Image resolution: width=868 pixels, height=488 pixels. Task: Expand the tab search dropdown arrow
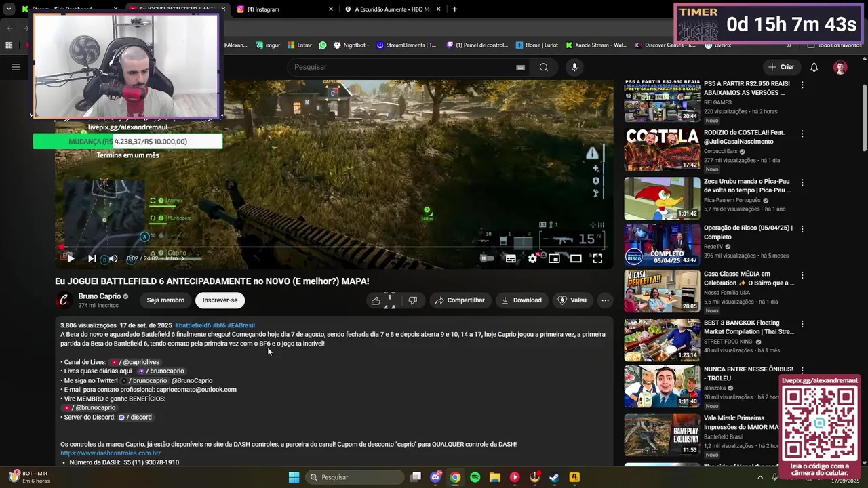pyautogui.click(x=9, y=9)
